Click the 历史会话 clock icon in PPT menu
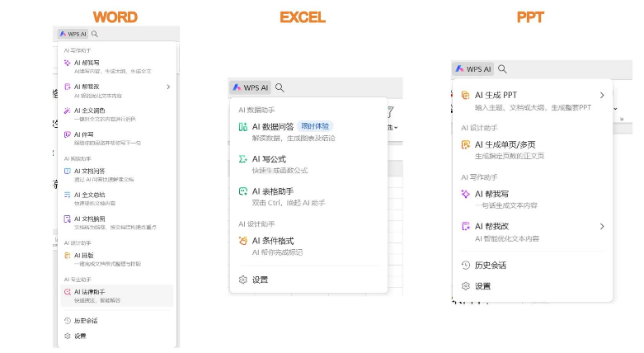The image size is (644, 353). [x=465, y=265]
